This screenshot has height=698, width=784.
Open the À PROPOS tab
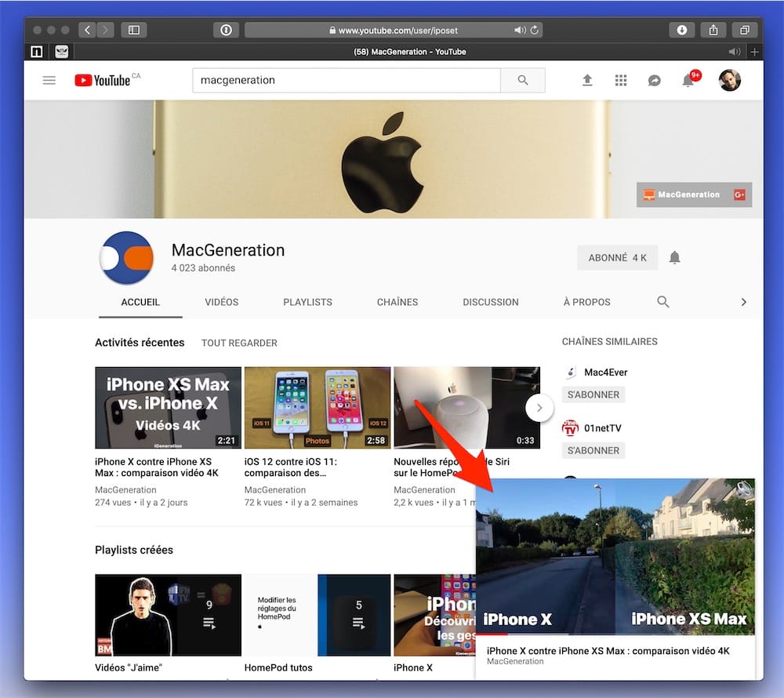coord(587,302)
